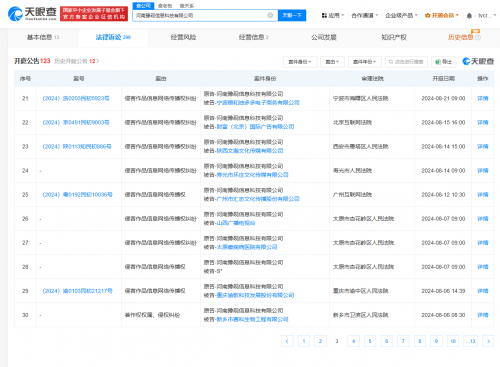Open the 经营信息 tab
Viewport: 500px width, 367px height.
(x=254, y=37)
